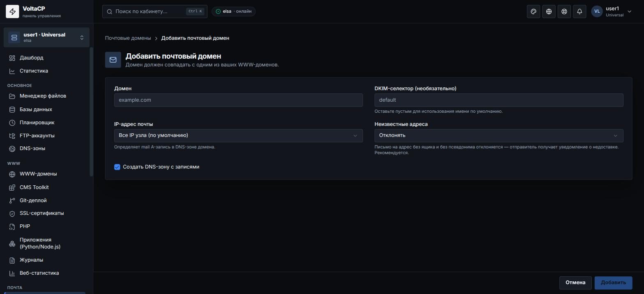Click the VoltaCP lightning logo
This screenshot has width=644, height=294.
12,12
